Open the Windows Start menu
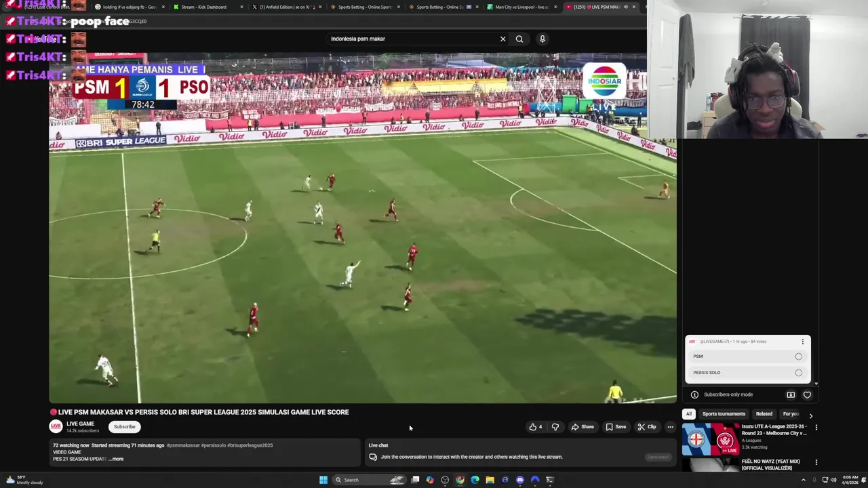Screen dimensions: 868x488 pyautogui.click(x=323, y=480)
